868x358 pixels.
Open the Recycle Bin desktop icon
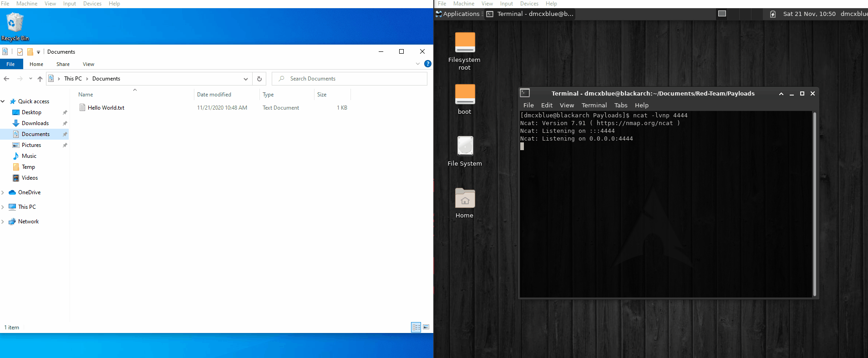coord(15,26)
